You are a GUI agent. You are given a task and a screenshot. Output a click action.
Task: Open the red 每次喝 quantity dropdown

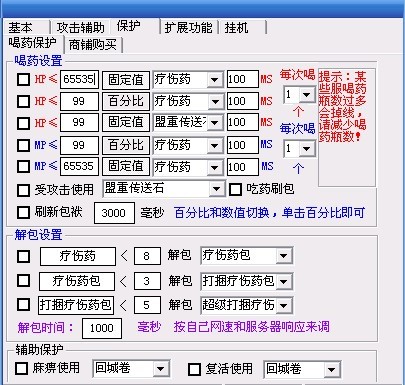coord(306,95)
